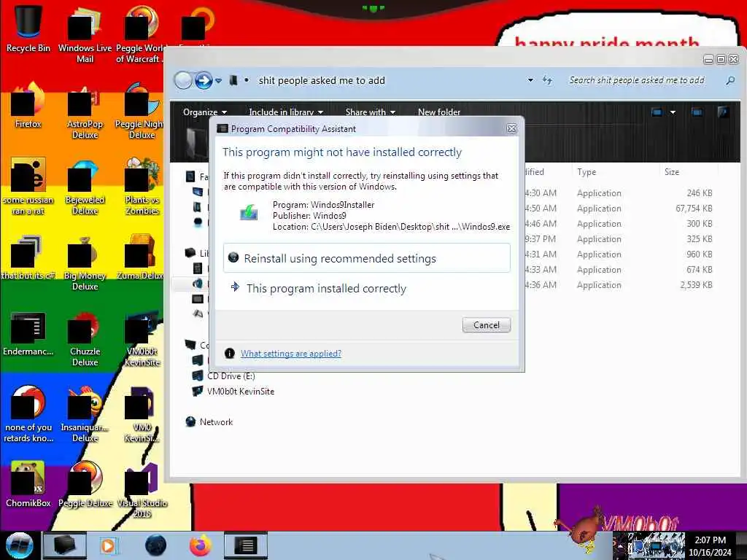Open Visual Studio 2015 desktop shortcut
This screenshot has height=560, width=747.
(142, 491)
